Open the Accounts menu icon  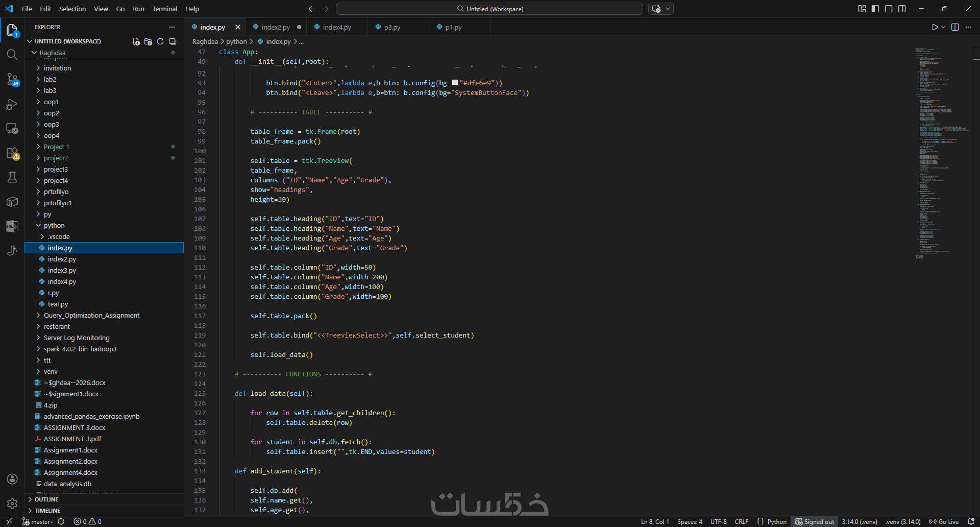pyautogui.click(x=12, y=479)
